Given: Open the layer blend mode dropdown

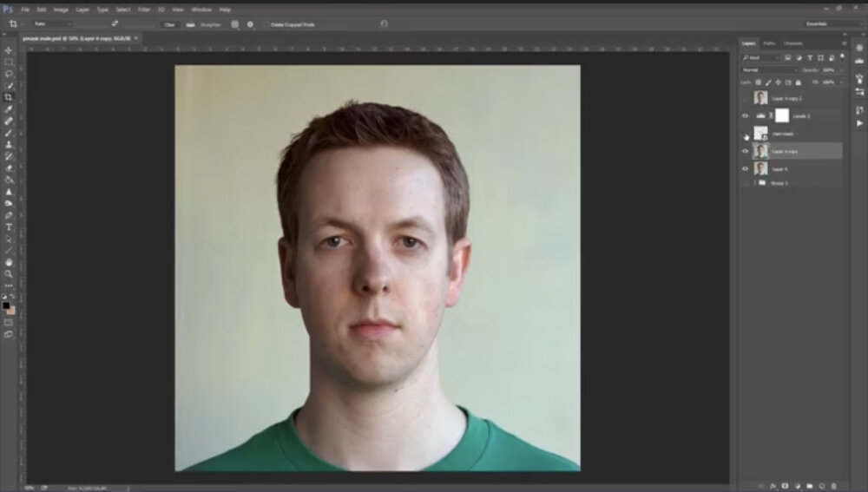Looking at the screenshot, I should point(768,69).
